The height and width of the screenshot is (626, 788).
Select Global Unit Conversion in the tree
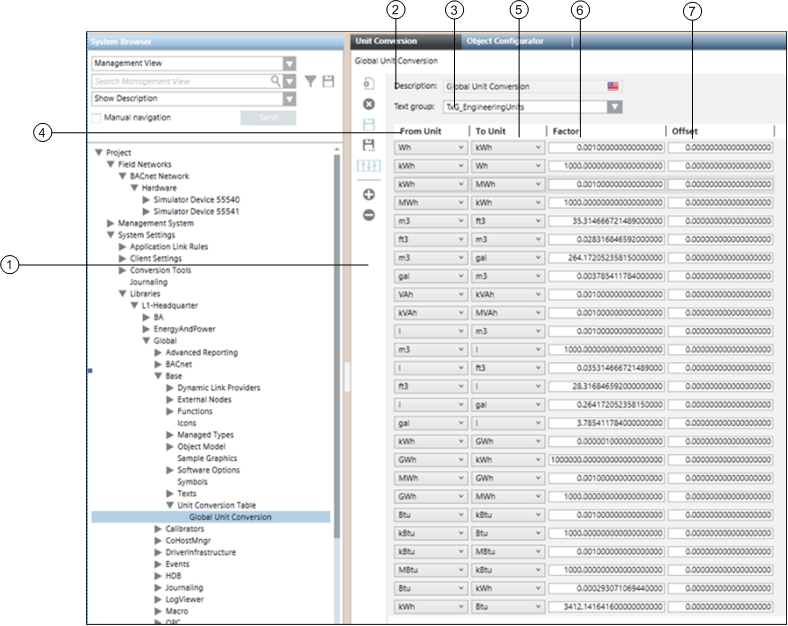pyautogui.click(x=230, y=517)
